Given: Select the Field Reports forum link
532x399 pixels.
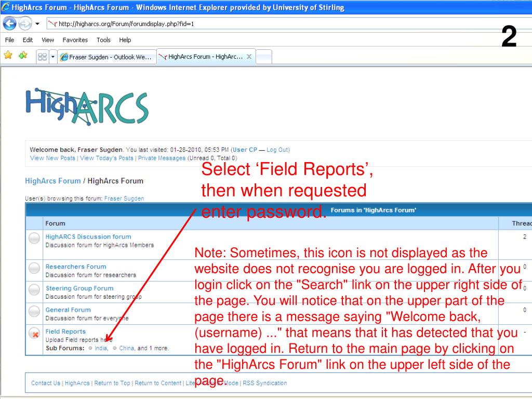Looking at the screenshot, I should [65, 331].
